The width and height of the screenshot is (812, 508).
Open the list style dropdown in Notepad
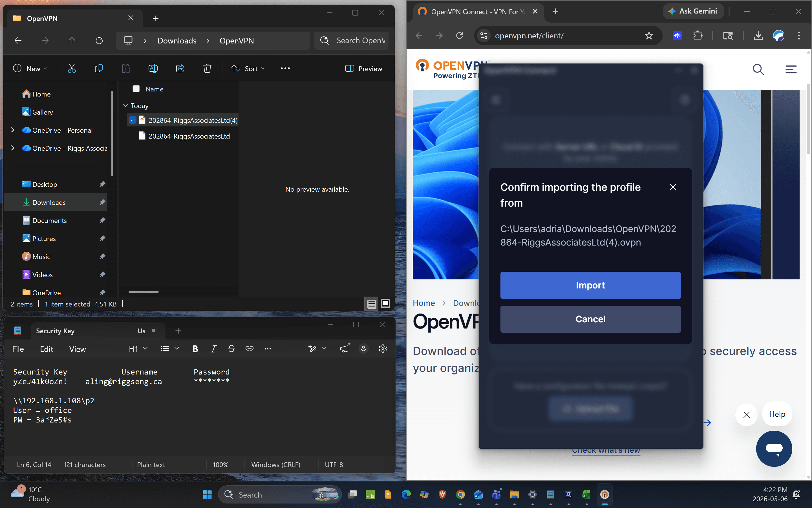(170, 349)
